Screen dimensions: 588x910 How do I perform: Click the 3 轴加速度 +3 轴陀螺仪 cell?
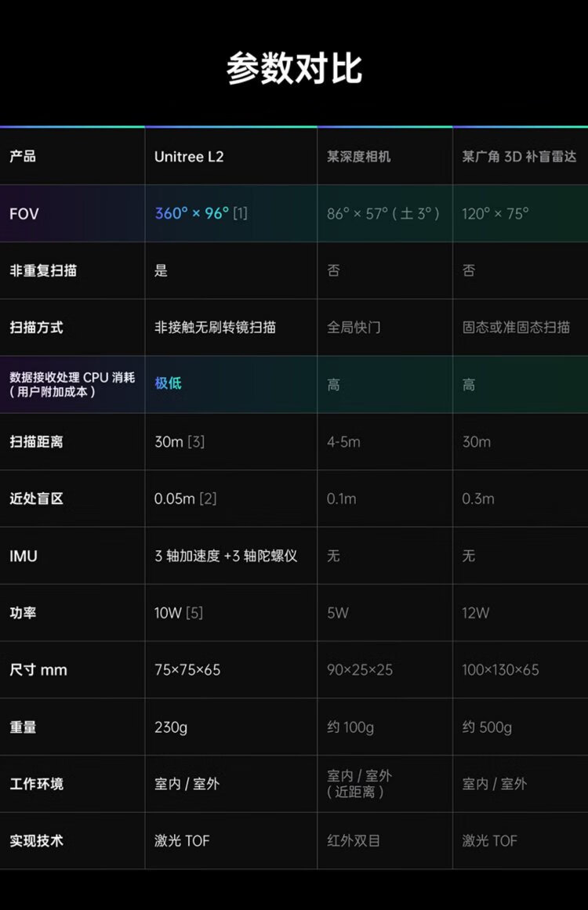coord(226,557)
